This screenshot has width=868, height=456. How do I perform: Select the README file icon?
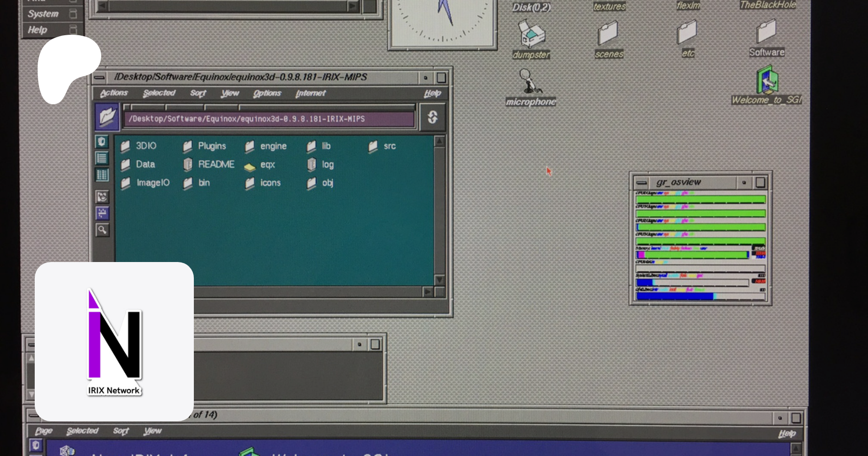[x=188, y=165]
